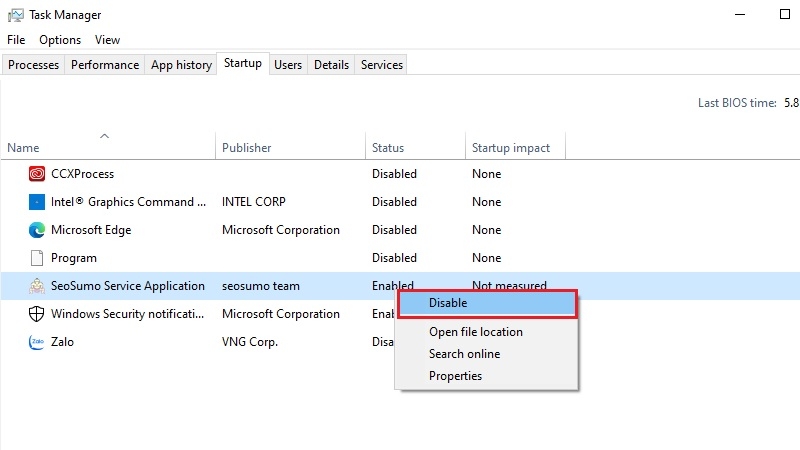Click the Task Manager title bar icon
The image size is (800, 450).
16,15
